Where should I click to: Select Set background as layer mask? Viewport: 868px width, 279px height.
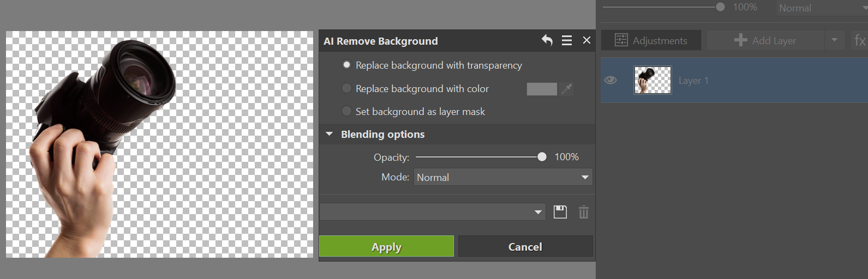[x=346, y=111]
